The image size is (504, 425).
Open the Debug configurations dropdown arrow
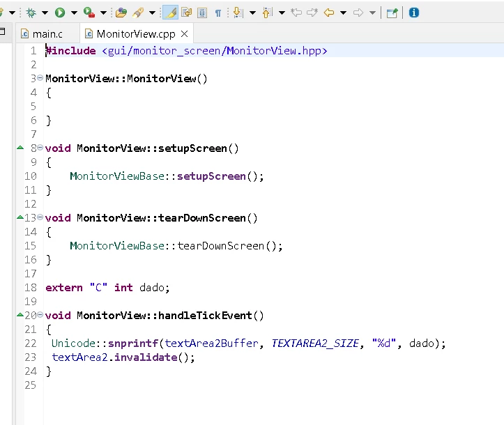(x=45, y=13)
